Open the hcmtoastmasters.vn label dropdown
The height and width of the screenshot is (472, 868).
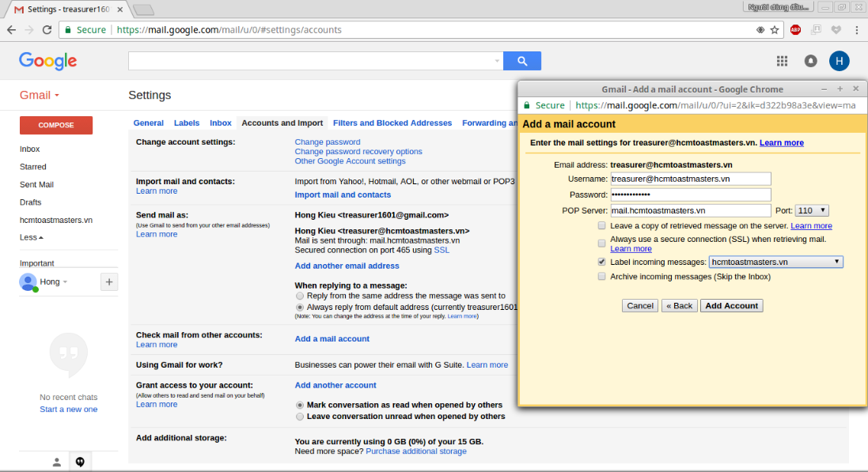(x=775, y=262)
